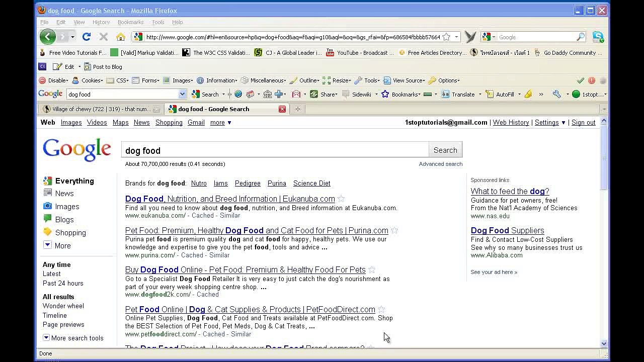644x362 pixels.
Task: Open the Web Developer Images menu
Action: [x=178, y=80]
